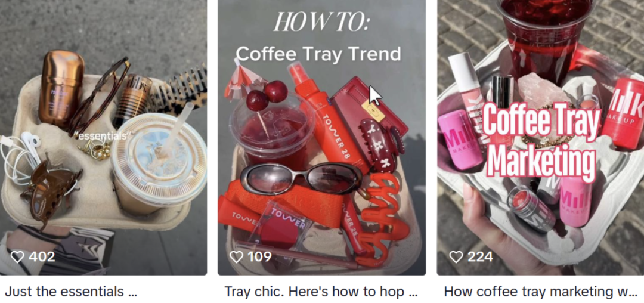This screenshot has height=303, width=644.
Task: Click the heart icon showing 224 likes
Action: (x=456, y=257)
